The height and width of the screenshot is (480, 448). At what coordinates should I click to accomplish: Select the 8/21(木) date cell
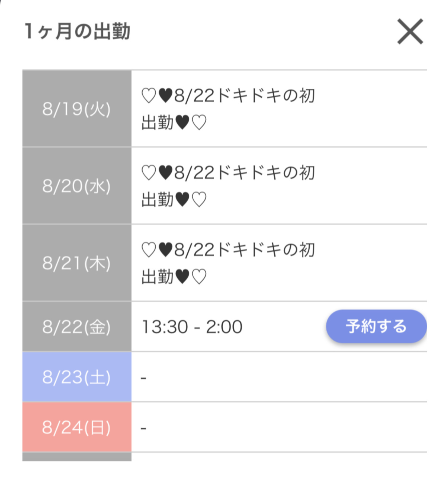(x=77, y=263)
